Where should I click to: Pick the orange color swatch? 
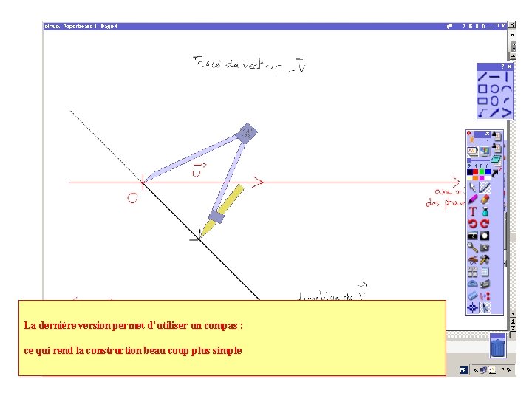coord(476,178)
